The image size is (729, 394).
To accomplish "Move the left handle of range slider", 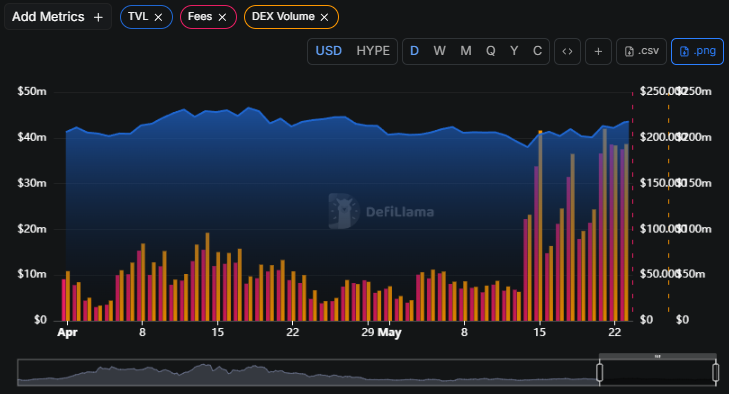I will pyautogui.click(x=600, y=372).
